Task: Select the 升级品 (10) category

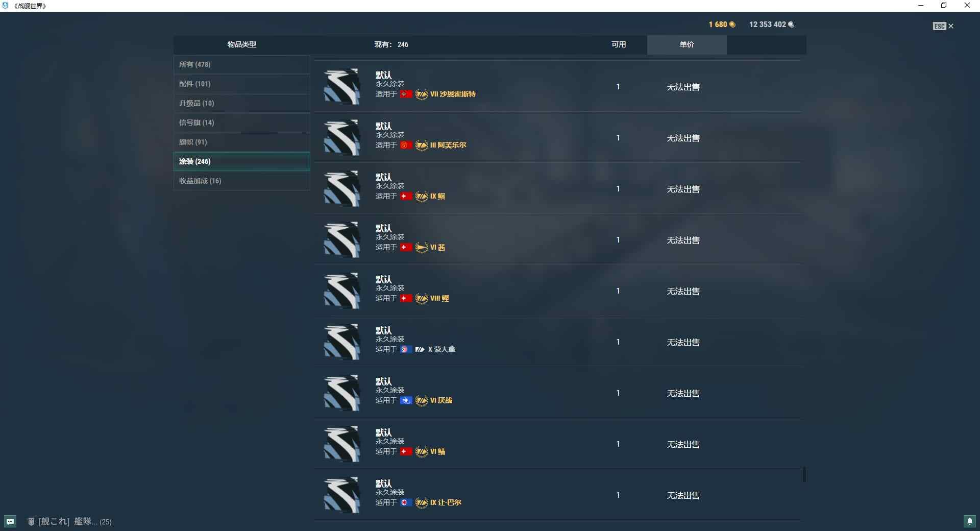Action: 241,103
